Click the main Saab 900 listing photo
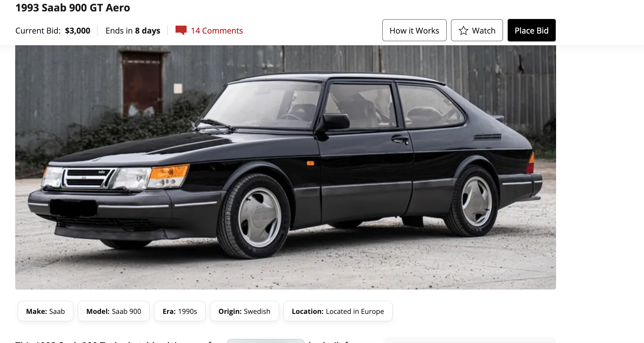644x343 pixels. pyautogui.click(x=286, y=167)
